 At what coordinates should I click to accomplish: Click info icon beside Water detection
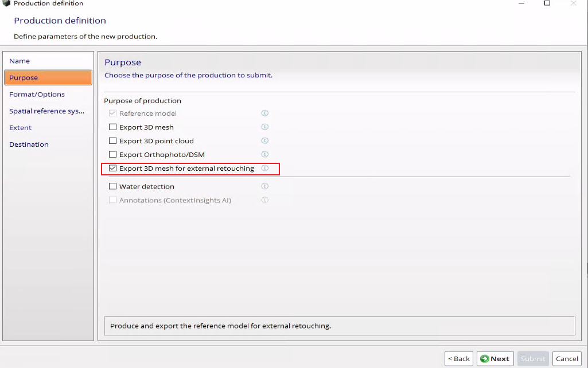coord(264,186)
